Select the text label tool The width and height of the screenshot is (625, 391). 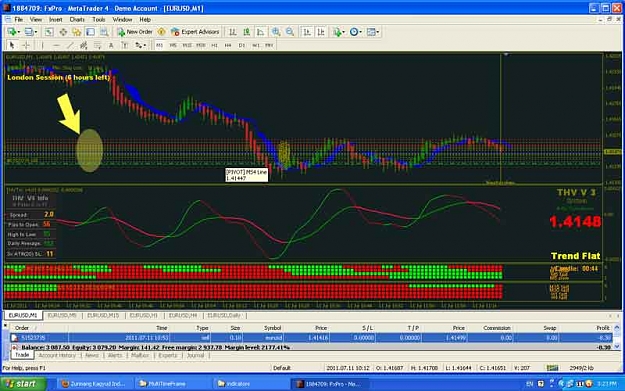pyautogui.click(x=125, y=45)
